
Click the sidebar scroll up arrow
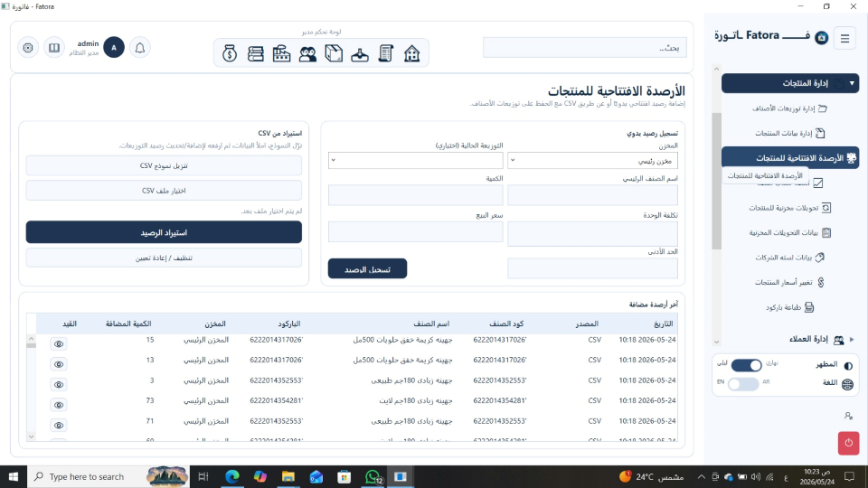(x=716, y=70)
